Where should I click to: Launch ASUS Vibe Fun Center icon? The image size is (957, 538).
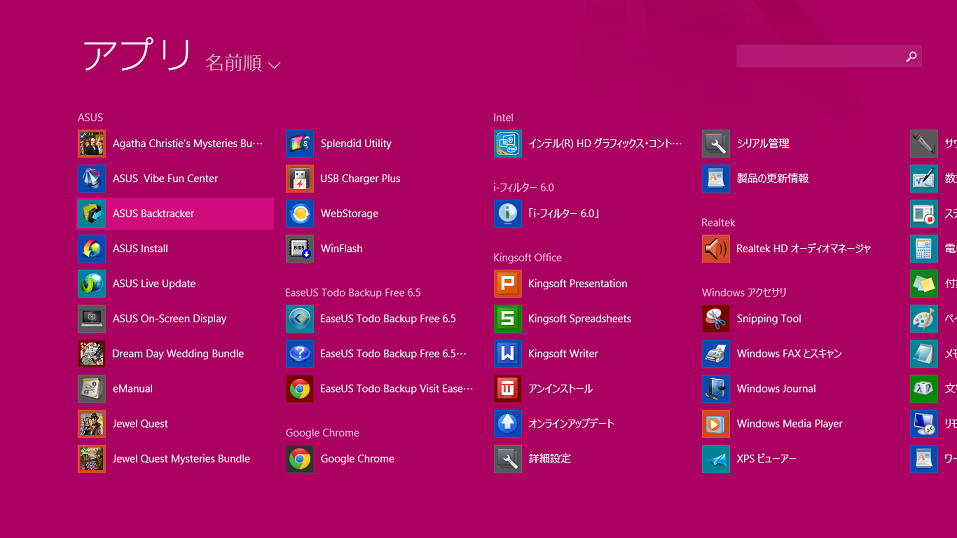tap(92, 178)
